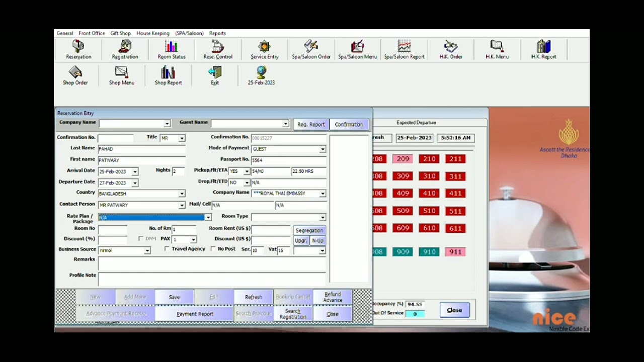Open the House Keeping menu
The height and width of the screenshot is (362, 644).
[x=153, y=33]
